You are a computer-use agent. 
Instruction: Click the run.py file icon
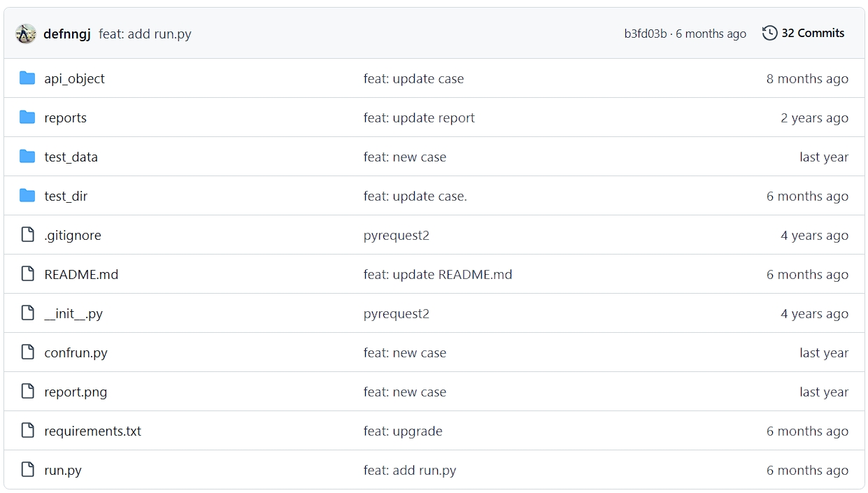coord(27,470)
